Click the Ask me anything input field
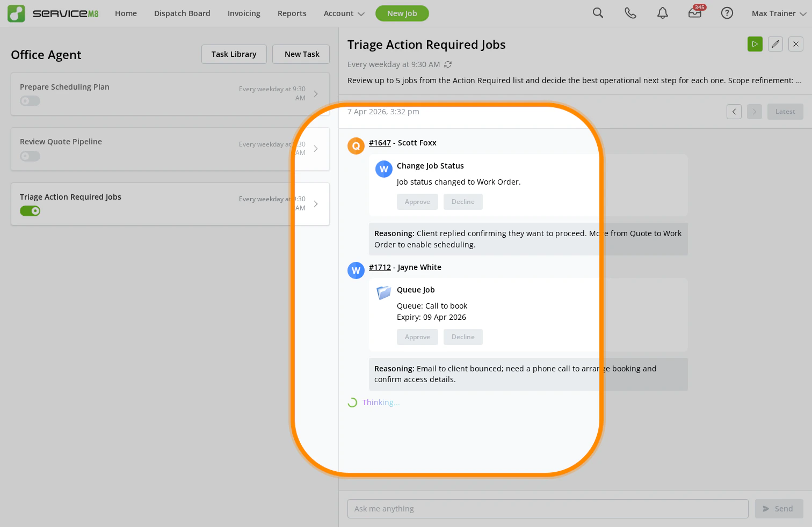 [547, 508]
